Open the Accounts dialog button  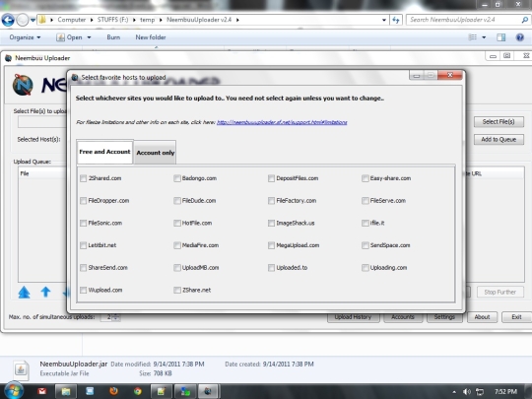click(403, 317)
